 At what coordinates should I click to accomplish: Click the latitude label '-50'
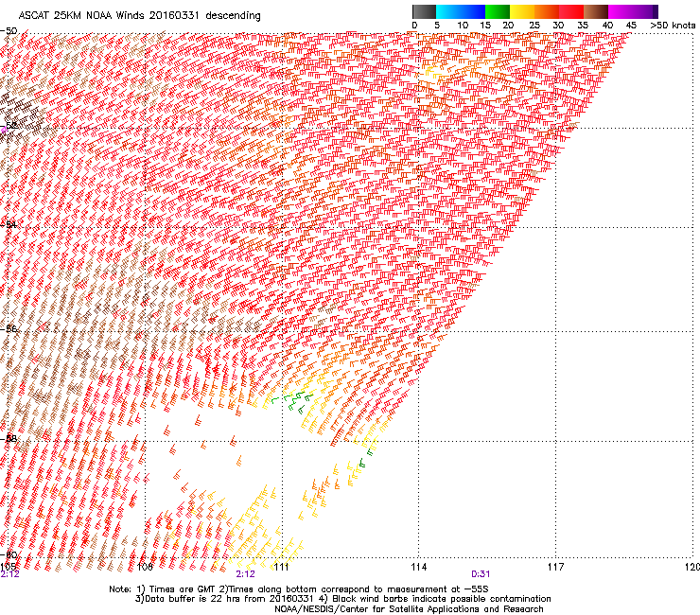pyautogui.click(x=9, y=31)
